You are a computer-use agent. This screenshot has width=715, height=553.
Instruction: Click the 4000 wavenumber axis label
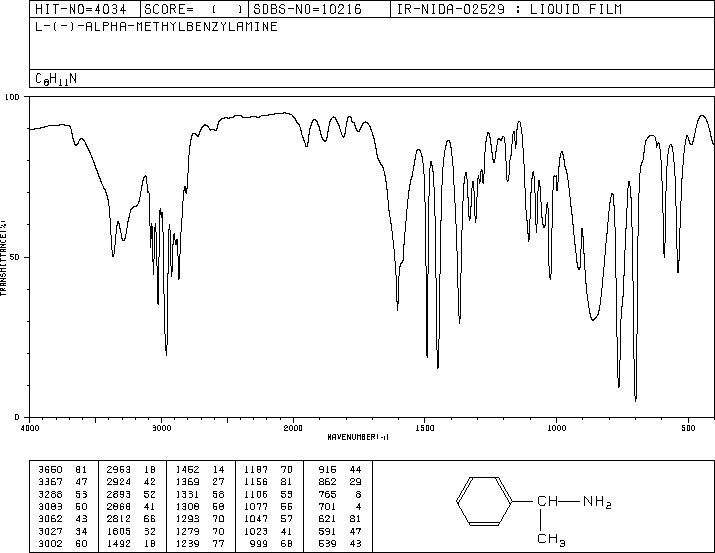[x=30, y=428]
